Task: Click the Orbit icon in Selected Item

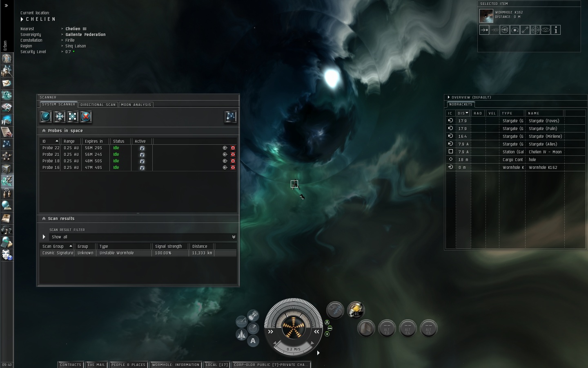Action: [515, 30]
